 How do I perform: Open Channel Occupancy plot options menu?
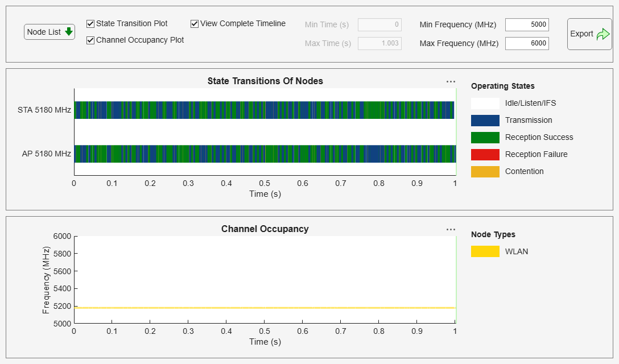click(451, 229)
